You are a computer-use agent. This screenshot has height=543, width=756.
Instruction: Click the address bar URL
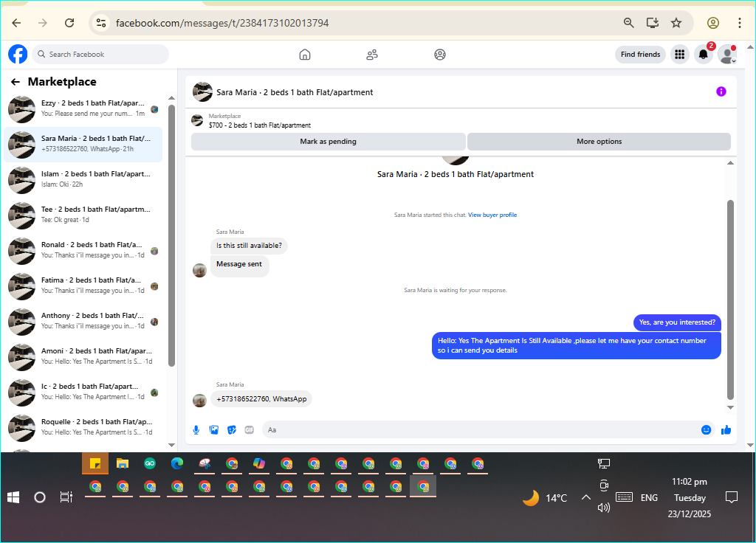click(x=222, y=23)
